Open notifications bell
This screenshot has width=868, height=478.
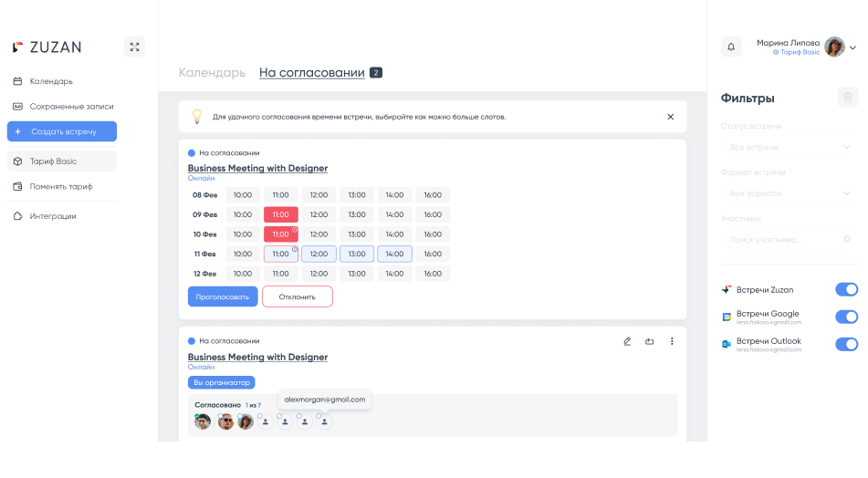pos(731,47)
